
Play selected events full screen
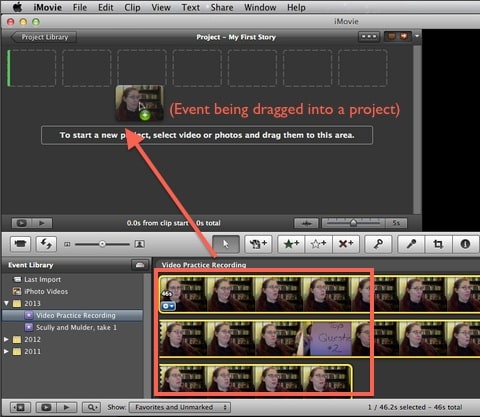(x=46, y=407)
